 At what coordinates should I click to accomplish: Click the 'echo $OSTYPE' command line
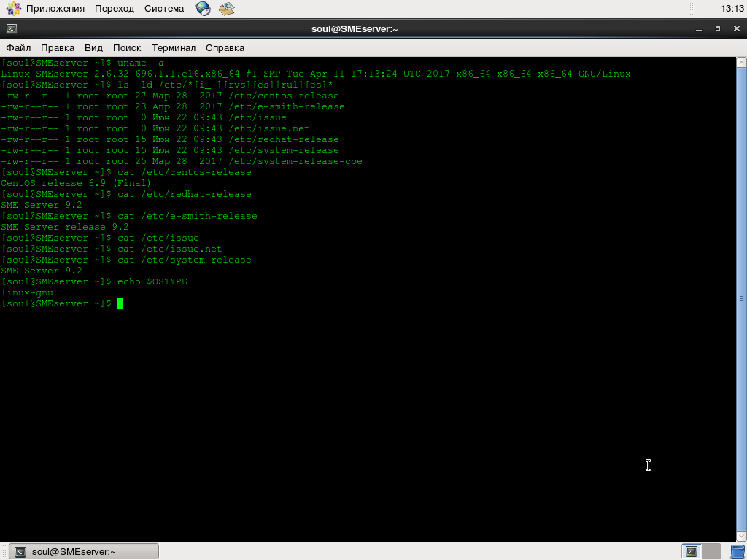pyautogui.click(x=94, y=282)
